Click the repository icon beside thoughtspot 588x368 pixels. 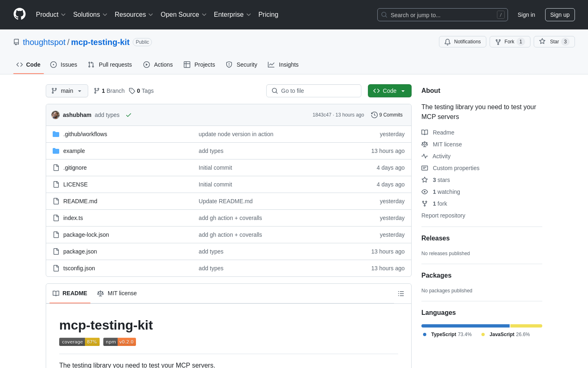pos(16,42)
